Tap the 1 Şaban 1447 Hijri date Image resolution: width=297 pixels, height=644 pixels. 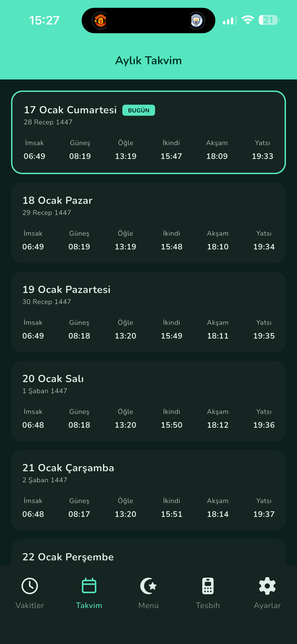click(45, 391)
